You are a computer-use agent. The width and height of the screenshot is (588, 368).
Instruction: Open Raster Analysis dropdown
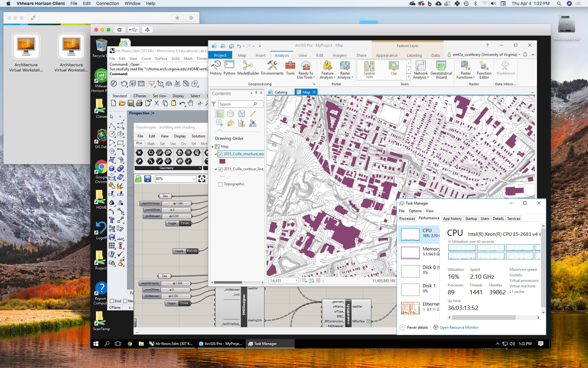click(345, 70)
